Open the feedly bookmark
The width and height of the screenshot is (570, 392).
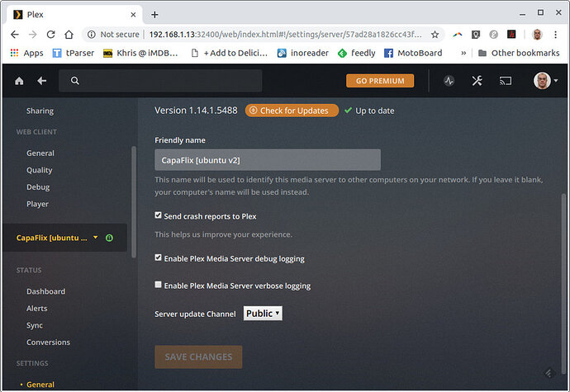pyautogui.click(x=356, y=53)
